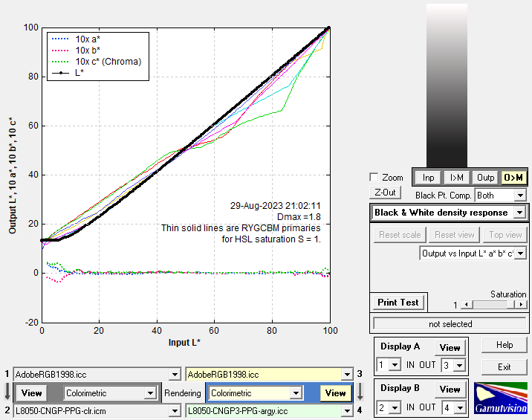Image resolution: width=532 pixels, height=420 pixels.
Task: Enable the Zoom checkbox
Action: click(374, 178)
